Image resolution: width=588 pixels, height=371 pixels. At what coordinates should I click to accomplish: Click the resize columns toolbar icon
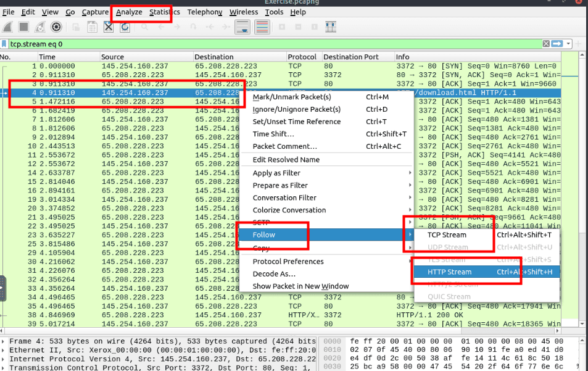[x=331, y=27]
